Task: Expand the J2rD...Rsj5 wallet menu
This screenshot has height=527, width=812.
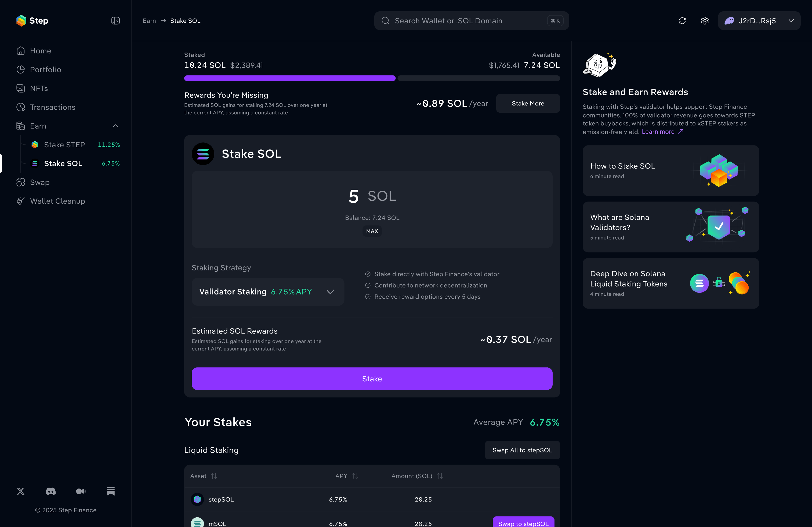Action: tap(759, 21)
